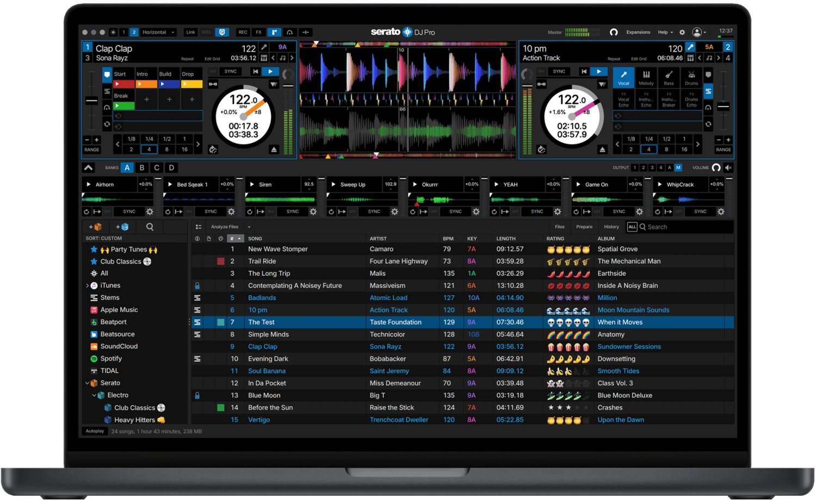Click the Expansions button
Screen dimensions: 816x504
pyautogui.click(x=638, y=33)
